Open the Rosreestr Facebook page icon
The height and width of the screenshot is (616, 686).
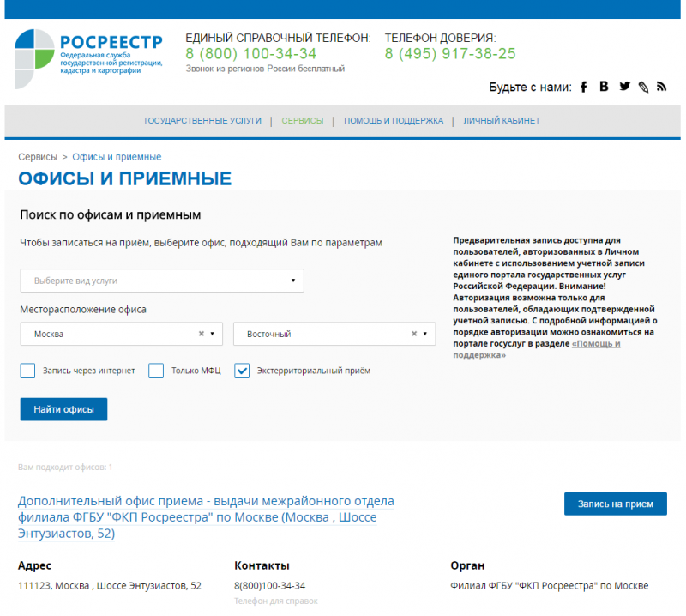(584, 87)
